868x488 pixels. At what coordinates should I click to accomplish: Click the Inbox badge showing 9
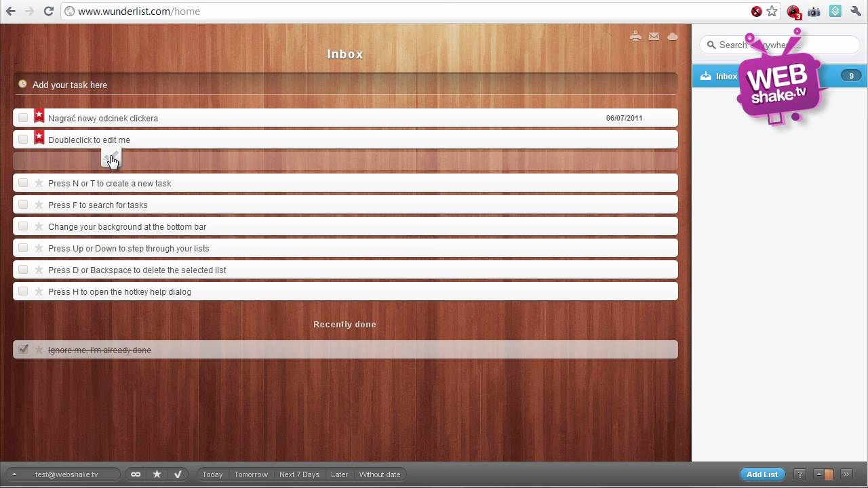(851, 76)
